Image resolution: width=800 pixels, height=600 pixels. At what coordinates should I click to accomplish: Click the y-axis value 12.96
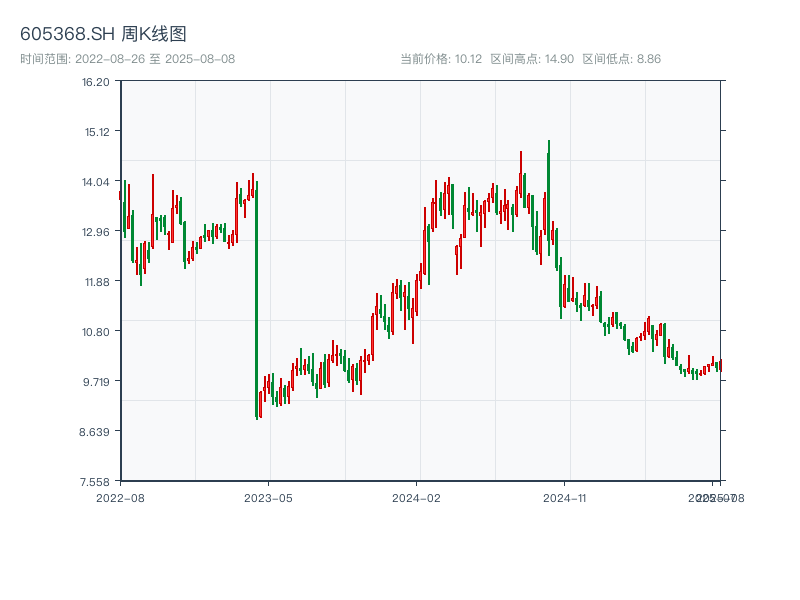click(95, 232)
